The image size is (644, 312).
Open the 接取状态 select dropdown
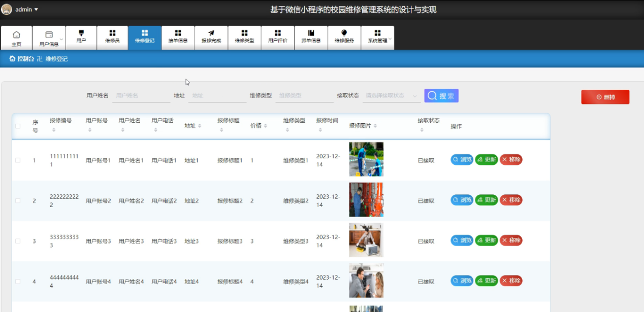(x=392, y=95)
